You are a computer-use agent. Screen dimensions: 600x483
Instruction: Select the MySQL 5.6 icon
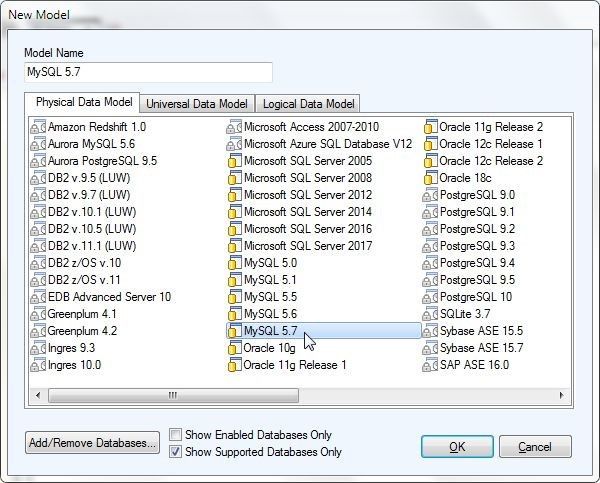pyautogui.click(x=234, y=314)
